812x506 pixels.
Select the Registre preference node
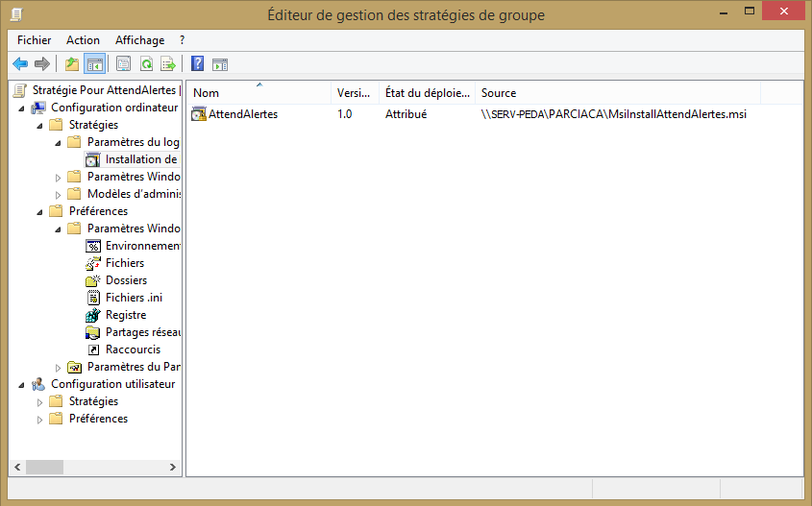pos(125,315)
